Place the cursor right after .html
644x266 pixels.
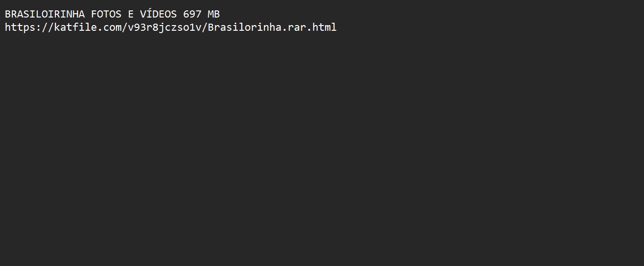click(x=337, y=27)
